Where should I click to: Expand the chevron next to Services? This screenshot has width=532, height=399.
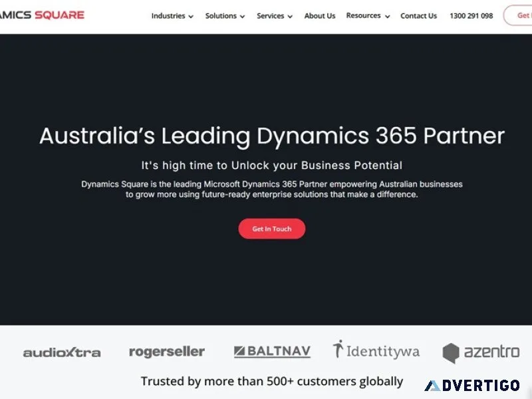[290, 17]
